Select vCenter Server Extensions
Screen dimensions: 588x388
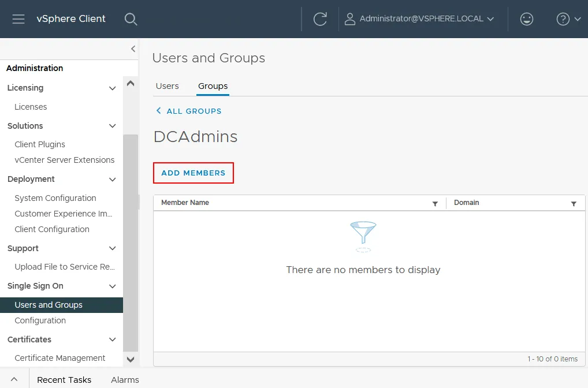[65, 160]
